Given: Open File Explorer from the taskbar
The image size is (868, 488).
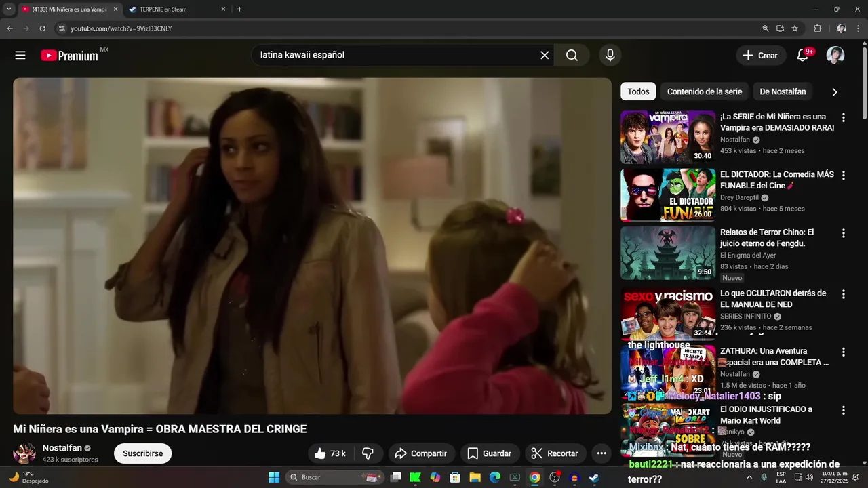Looking at the screenshot, I should (475, 477).
